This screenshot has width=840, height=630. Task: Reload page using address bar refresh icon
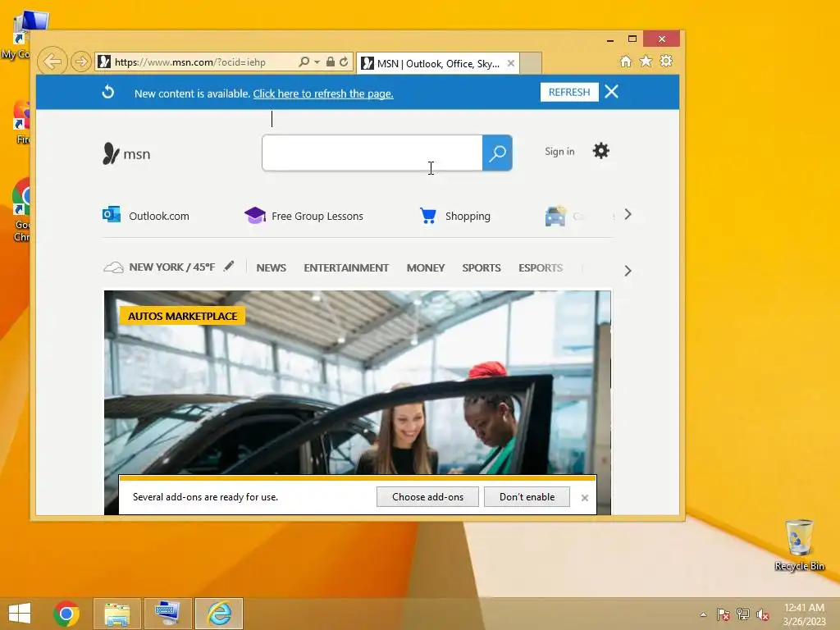point(344,62)
